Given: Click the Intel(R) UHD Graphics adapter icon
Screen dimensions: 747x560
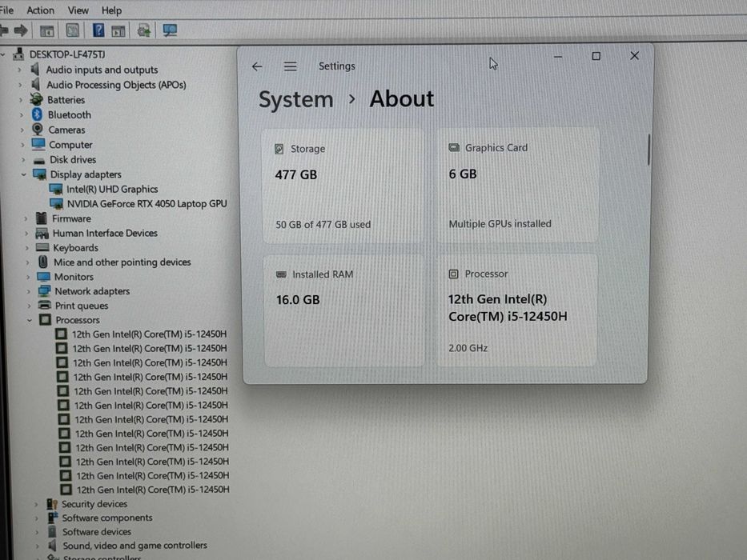Looking at the screenshot, I should tap(56, 189).
